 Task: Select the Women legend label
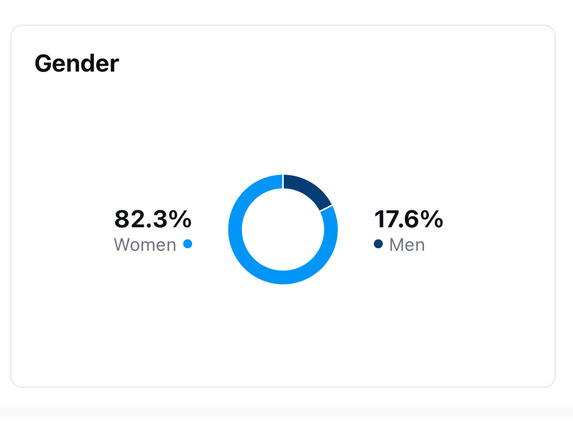click(x=145, y=244)
